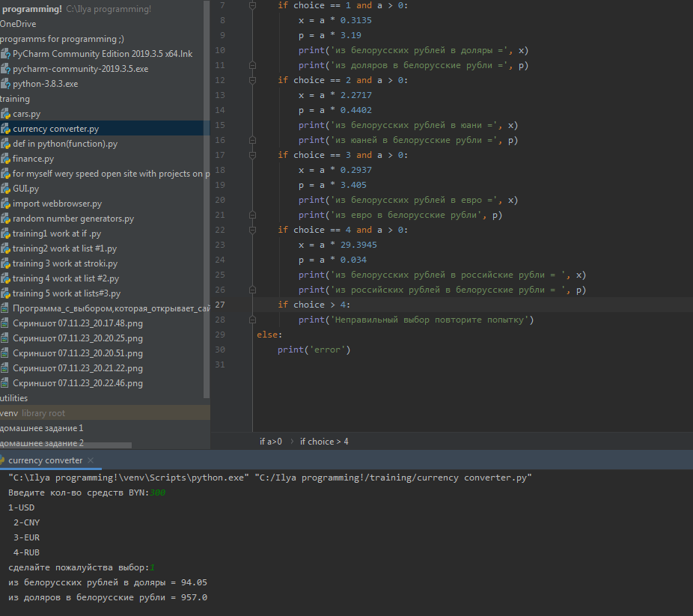Click the image icon for Скриншот 07.11.23_20.17.48.png

point(5,323)
